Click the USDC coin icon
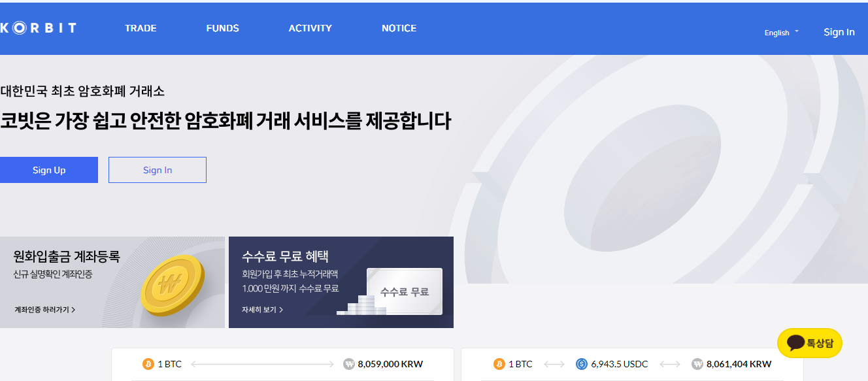Viewport: 868px width, 381px height. pos(582,364)
